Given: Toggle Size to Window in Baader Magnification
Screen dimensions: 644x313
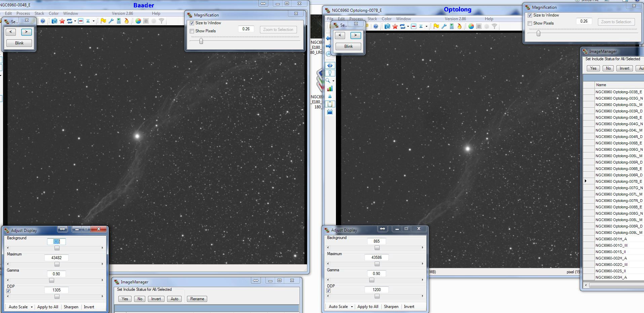Looking at the screenshot, I should pos(192,23).
